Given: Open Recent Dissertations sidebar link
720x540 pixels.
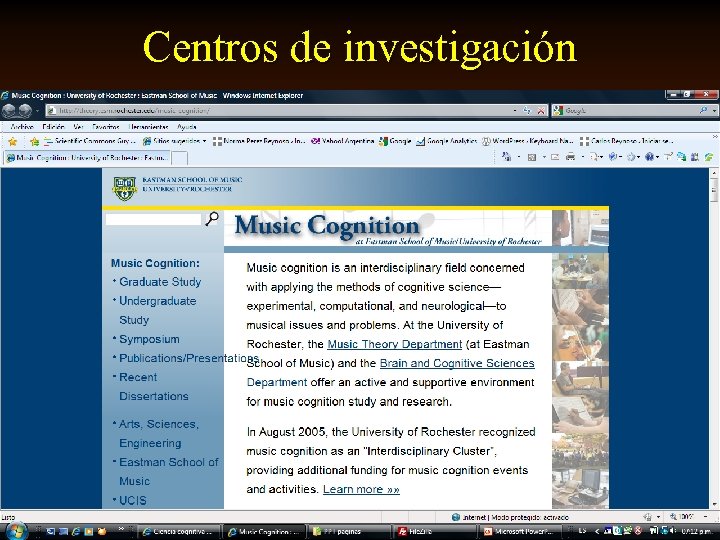Looking at the screenshot, I should coord(153,387).
